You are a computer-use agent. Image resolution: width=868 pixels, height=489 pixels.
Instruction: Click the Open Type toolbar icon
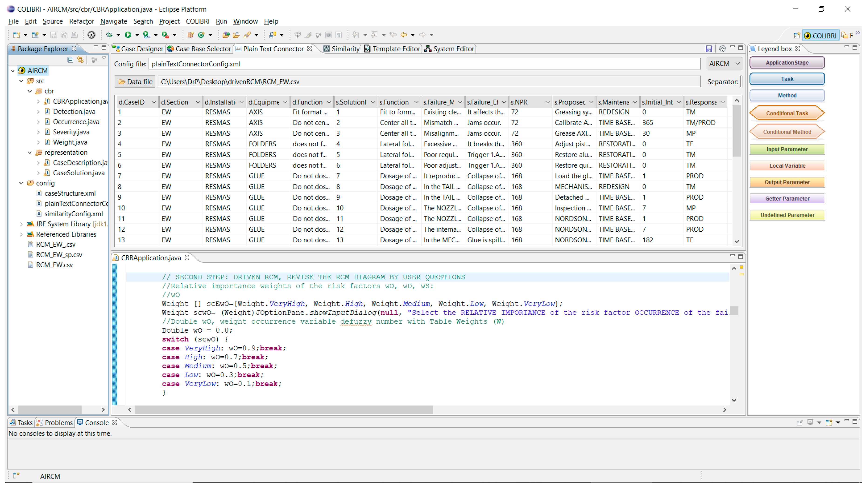(226, 35)
